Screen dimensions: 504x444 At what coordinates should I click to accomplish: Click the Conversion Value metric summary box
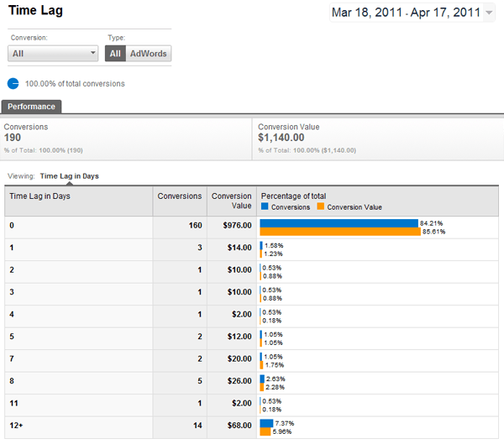pyautogui.click(x=378, y=138)
